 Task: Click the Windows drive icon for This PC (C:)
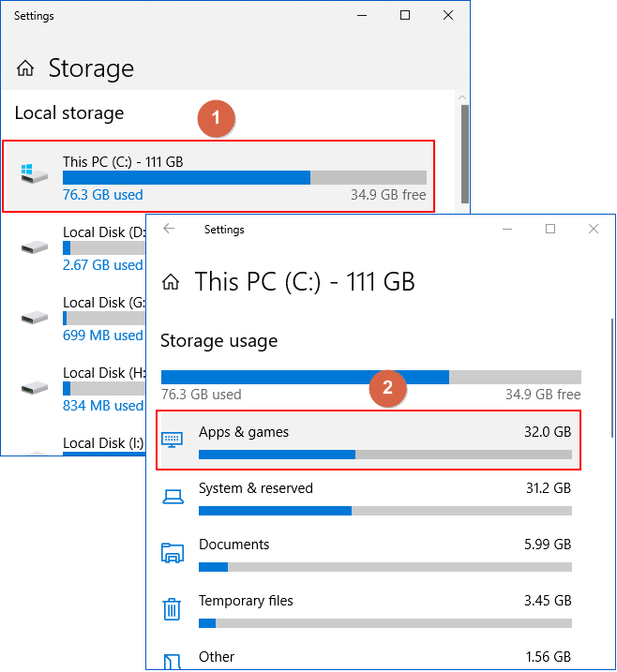click(x=35, y=173)
